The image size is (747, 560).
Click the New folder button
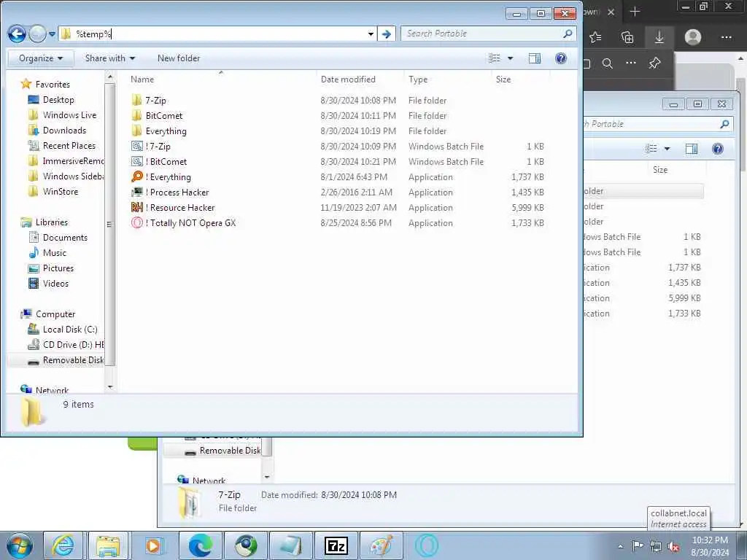point(179,58)
